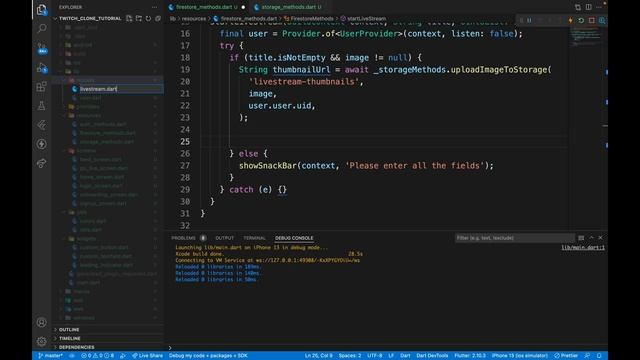Screen dimensions: 640x360
Task: Open the Output panel tab
Action: click(224, 238)
